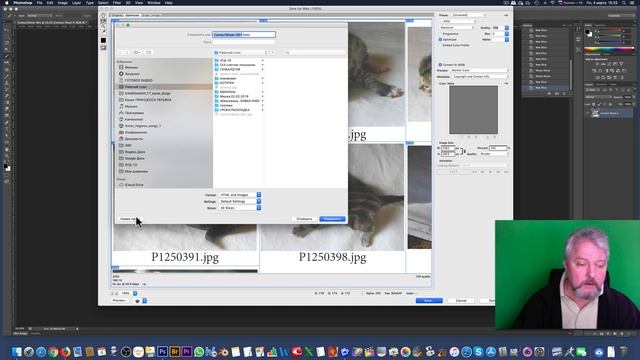Image resolution: width=640 pixels, height=360 pixels.
Task: Open the Layer menu
Action: pyautogui.click(x=76, y=3)
